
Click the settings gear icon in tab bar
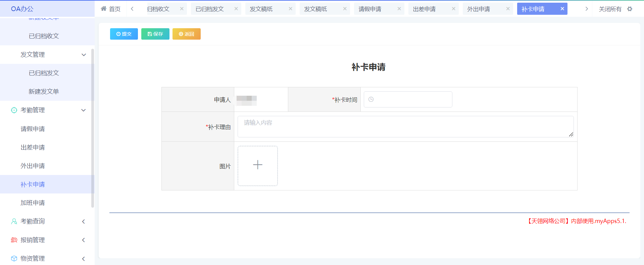(x=630, y=9)
